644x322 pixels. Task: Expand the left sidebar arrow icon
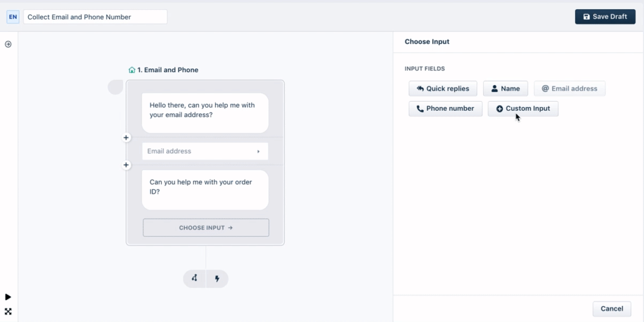[x=8, y=44]
